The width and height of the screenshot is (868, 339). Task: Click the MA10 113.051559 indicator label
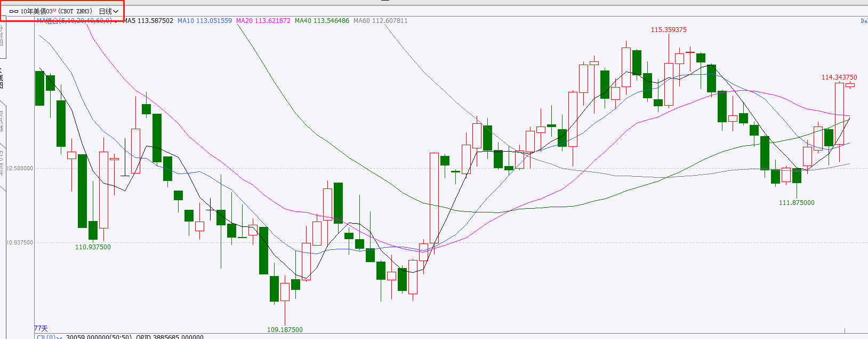coord(205,21)
